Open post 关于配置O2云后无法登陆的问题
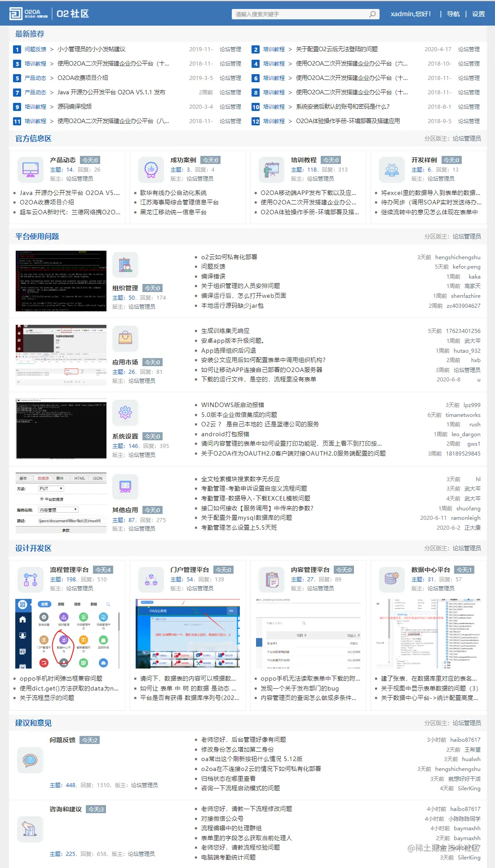The width and height of the screenshot is (495, 868). [337, 49]
